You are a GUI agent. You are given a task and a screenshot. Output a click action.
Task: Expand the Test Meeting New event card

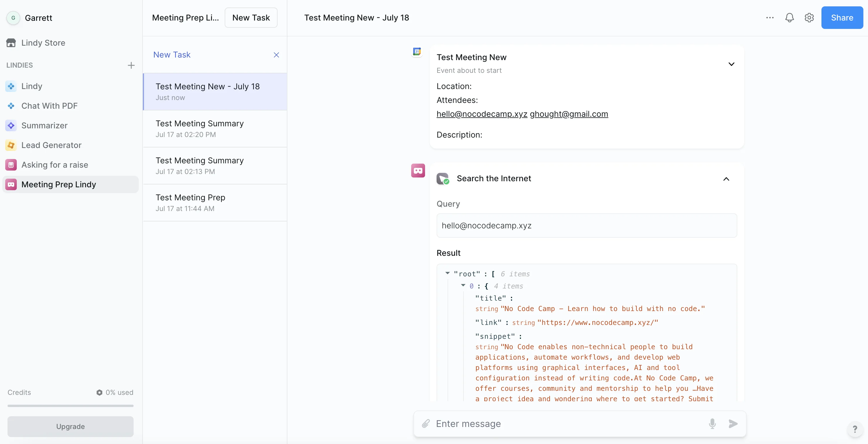[x=731, y=64]
